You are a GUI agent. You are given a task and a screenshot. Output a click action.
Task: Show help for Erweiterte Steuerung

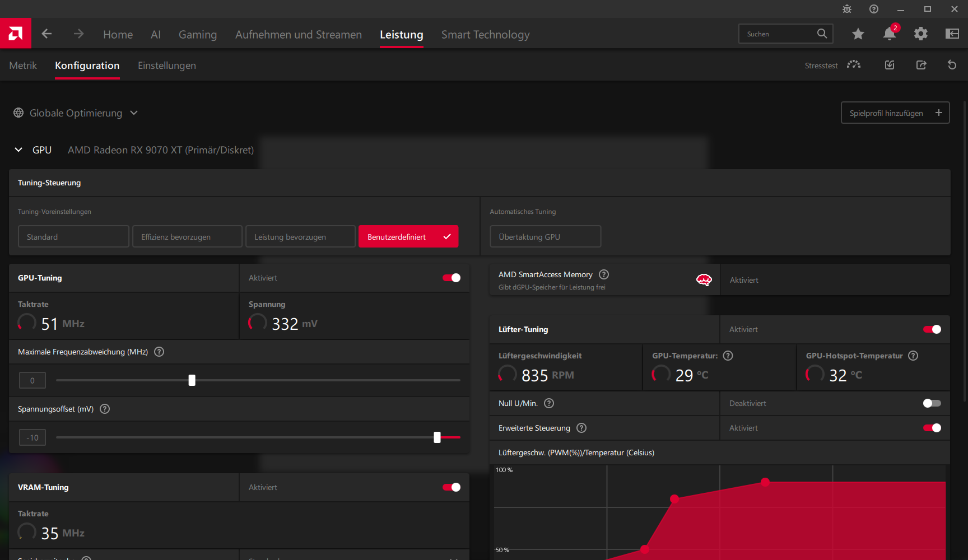pyautogui.click(x=581, y=428)
